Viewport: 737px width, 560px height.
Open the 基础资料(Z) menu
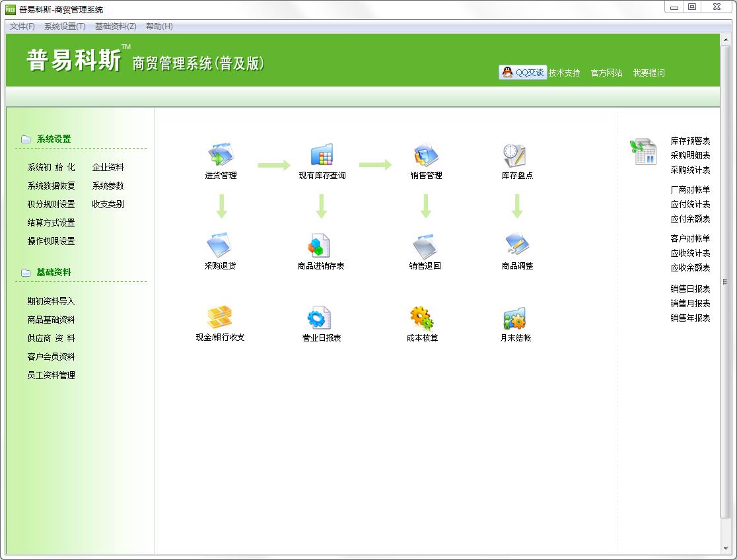[x=116, y=26]
